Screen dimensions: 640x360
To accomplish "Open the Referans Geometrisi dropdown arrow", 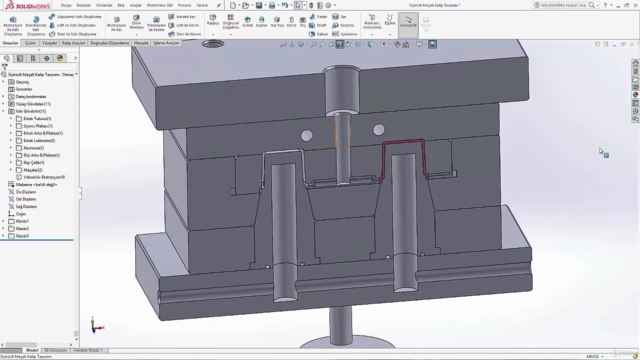I will 372,35.
